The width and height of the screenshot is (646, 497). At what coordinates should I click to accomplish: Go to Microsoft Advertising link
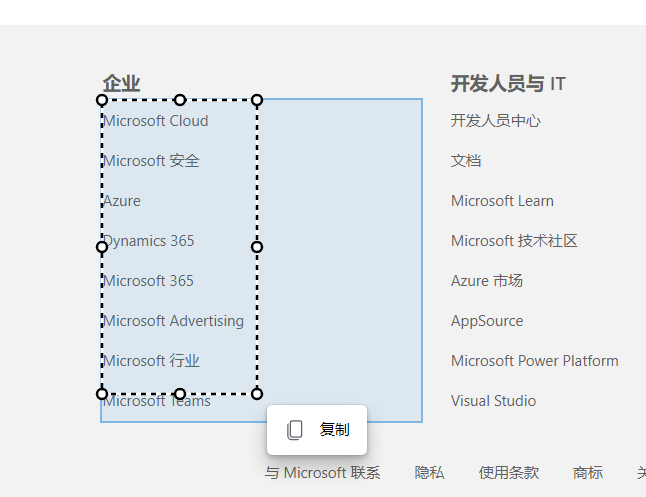(173, 321)
